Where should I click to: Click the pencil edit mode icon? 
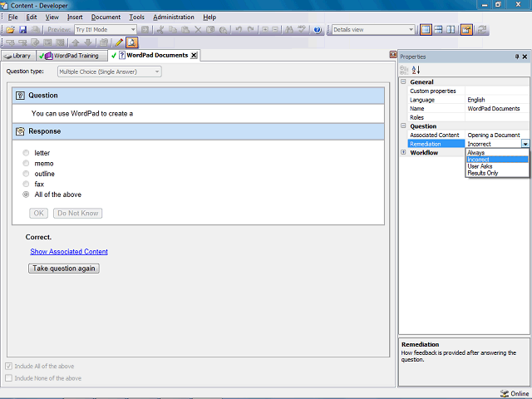coord(119,42)
